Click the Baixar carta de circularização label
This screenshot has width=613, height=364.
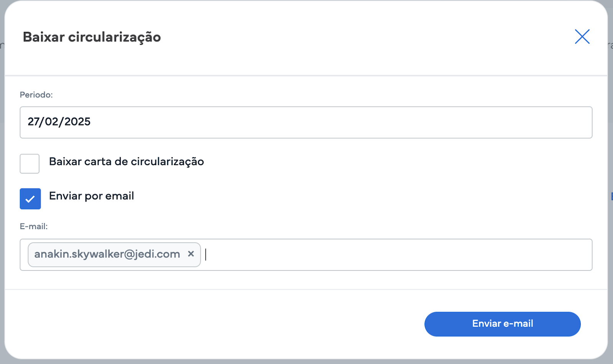[x=126, y=162]
